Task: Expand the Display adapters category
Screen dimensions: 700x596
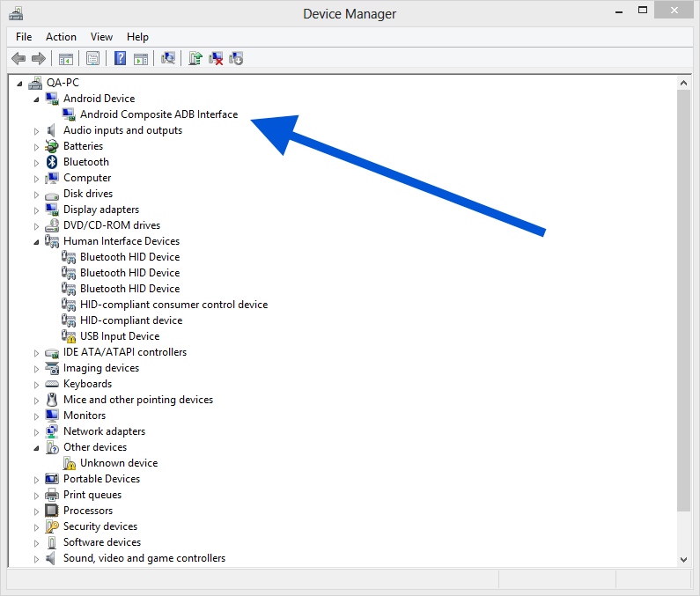Action: pos(36,210)
